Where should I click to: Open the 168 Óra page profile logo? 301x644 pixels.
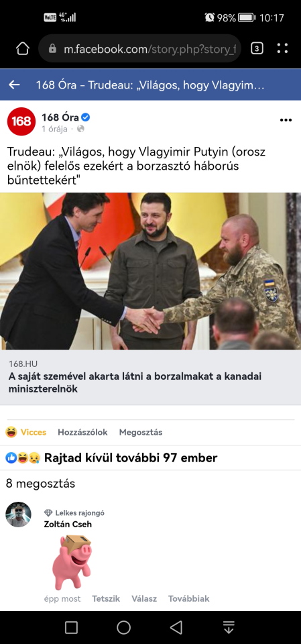click(21, 121)
